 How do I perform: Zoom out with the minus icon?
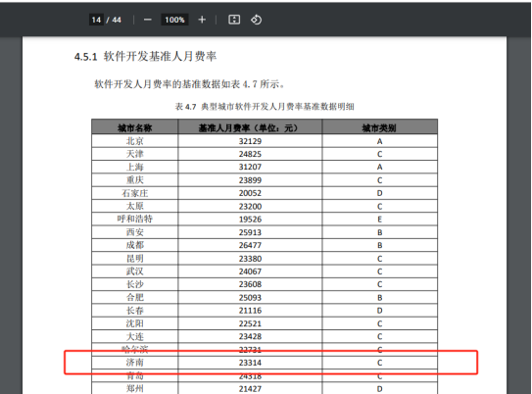[147, 20]
